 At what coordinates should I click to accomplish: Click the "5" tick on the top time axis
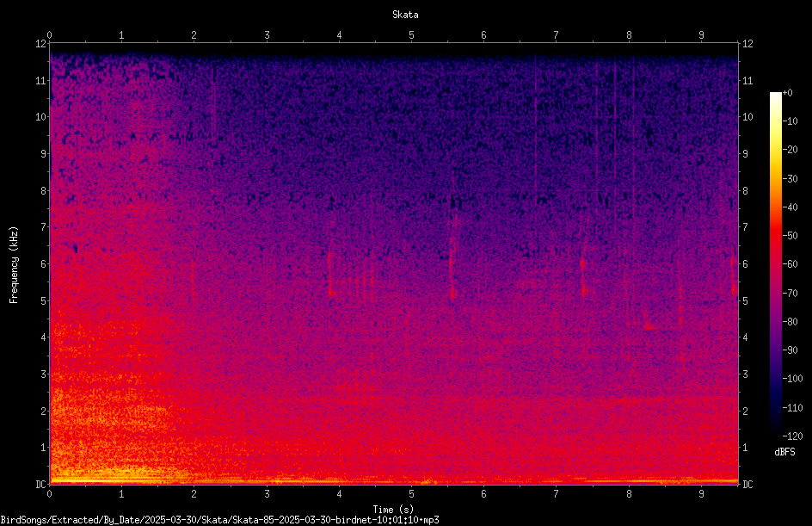pyautogui.click(x=411, y=34)
